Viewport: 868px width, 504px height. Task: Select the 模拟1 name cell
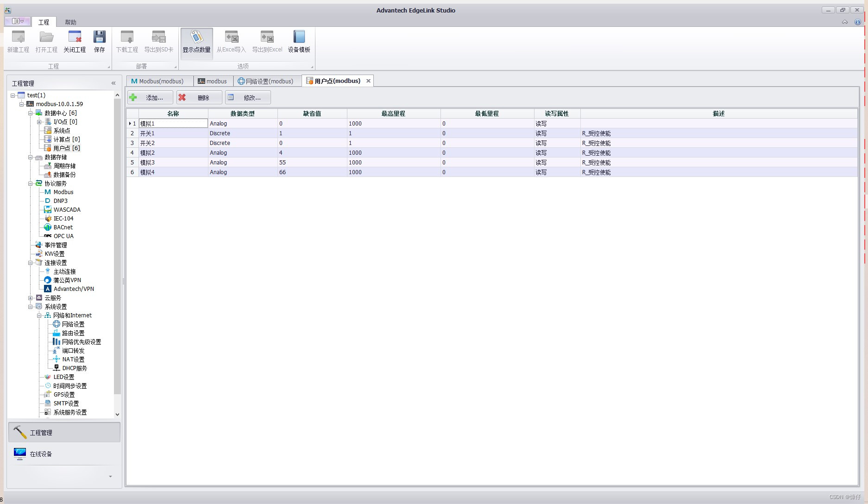173,124
